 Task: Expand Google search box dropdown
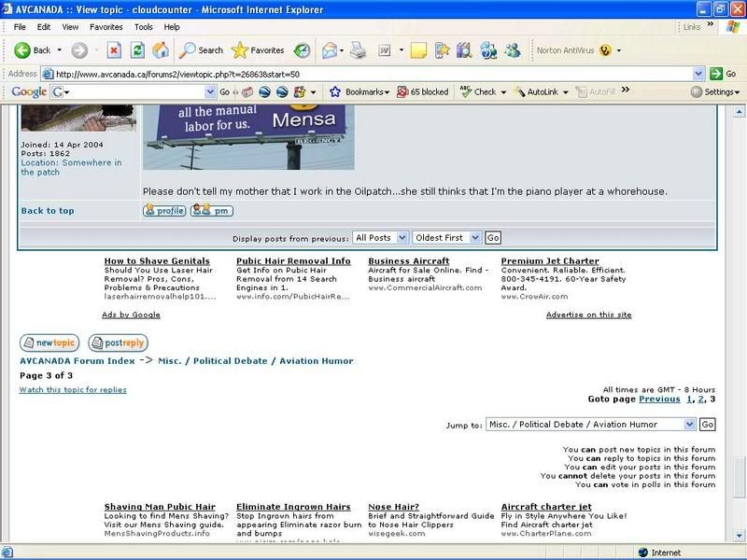click(210, 91)
